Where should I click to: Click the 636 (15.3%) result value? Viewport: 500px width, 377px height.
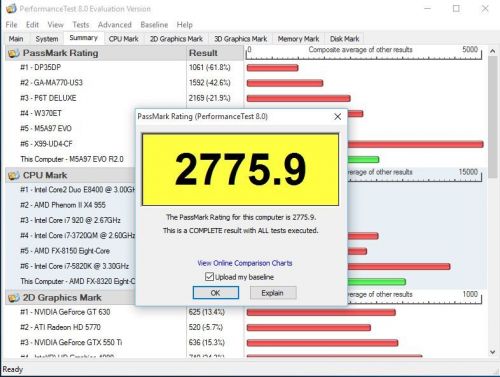pos(207,342)
